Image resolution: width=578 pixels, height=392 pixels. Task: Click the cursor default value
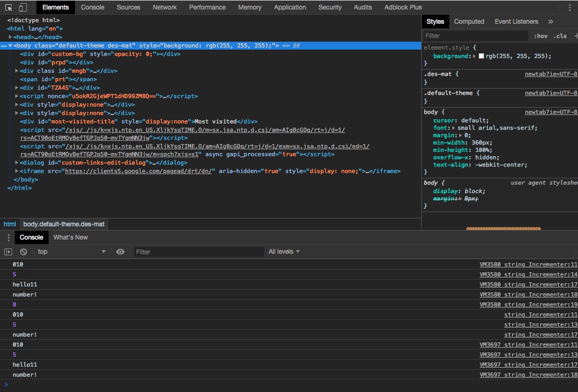[x=473, y=120]
